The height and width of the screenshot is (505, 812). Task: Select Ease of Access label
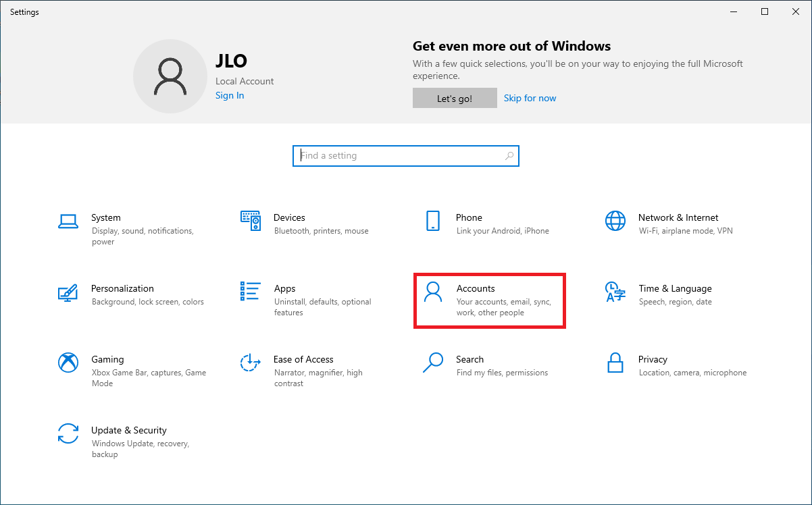click(303, 359)
